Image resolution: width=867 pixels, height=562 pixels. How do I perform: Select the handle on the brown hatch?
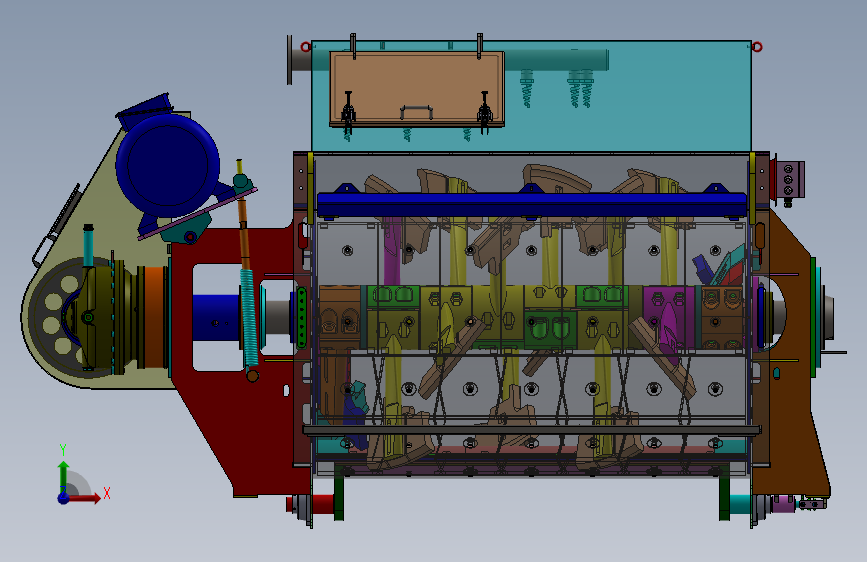pos(416,112)
